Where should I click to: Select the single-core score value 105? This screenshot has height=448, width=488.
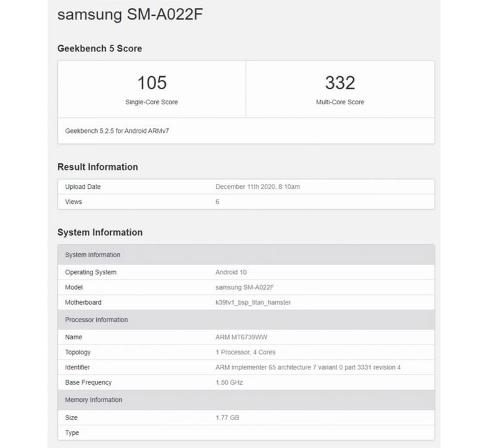pyautogui.click(x=152, y=83)
